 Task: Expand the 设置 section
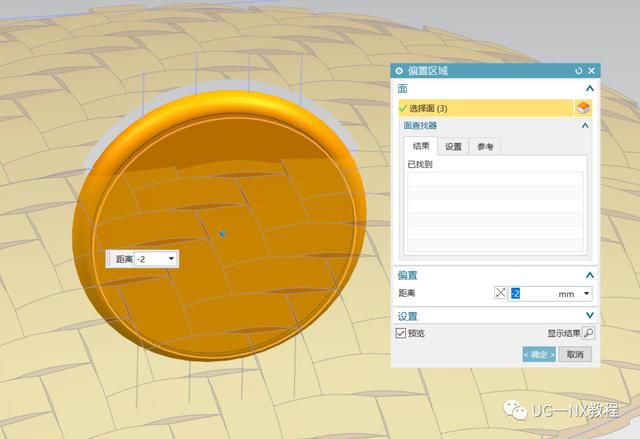pos(589,315)
